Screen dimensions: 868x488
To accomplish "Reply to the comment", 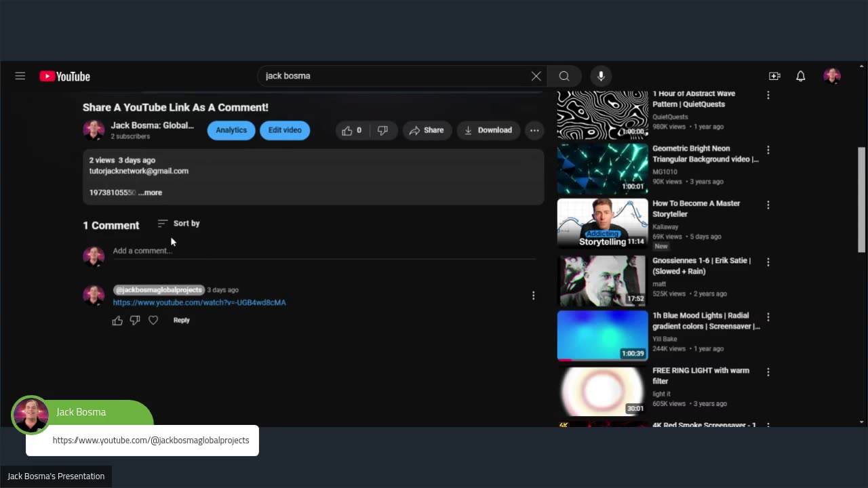I will point(181,320).
